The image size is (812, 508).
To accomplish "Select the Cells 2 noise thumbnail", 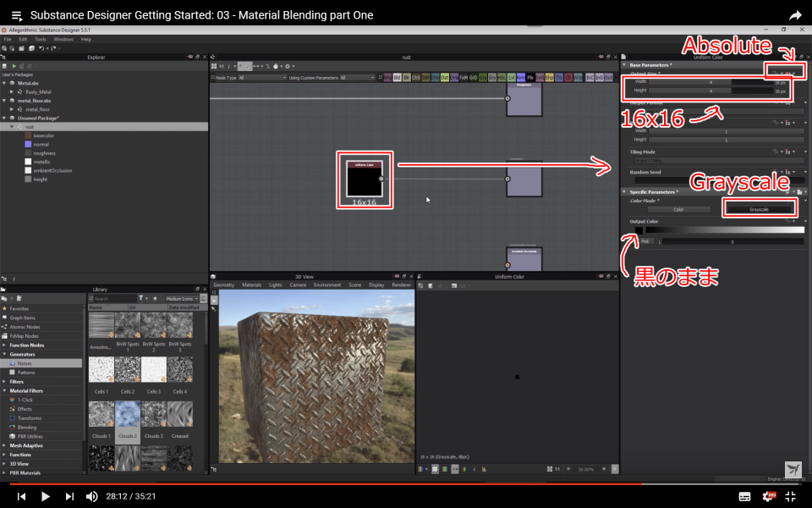I will point(128,370).
